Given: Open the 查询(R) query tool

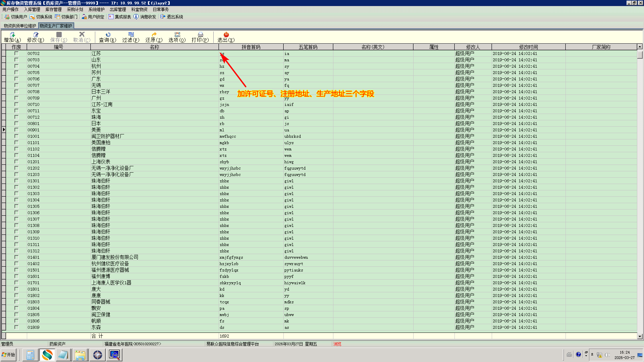Looking at the screenshot, I should pyautogui.click(x=108, y=37).
